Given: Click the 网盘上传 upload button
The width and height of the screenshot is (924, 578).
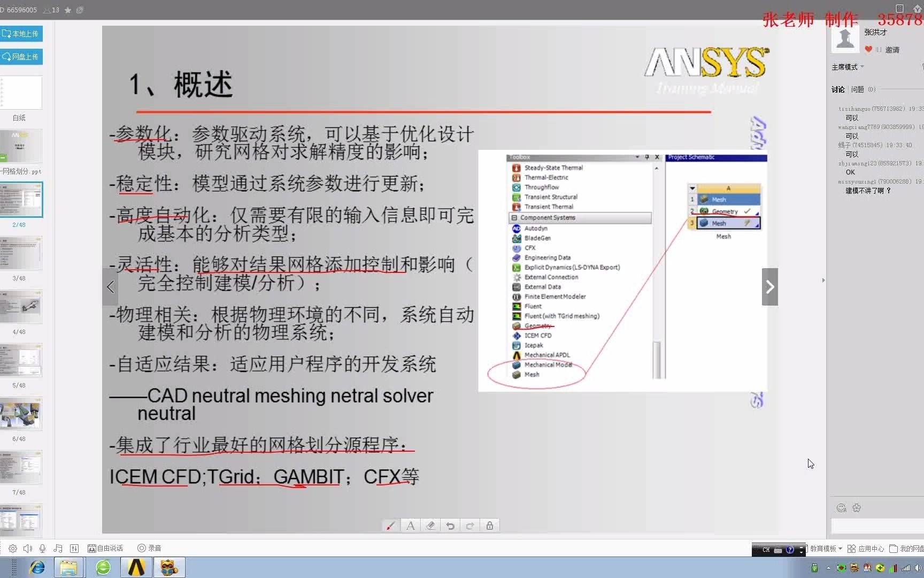Looking at the screenshot, I should (21, 57).
